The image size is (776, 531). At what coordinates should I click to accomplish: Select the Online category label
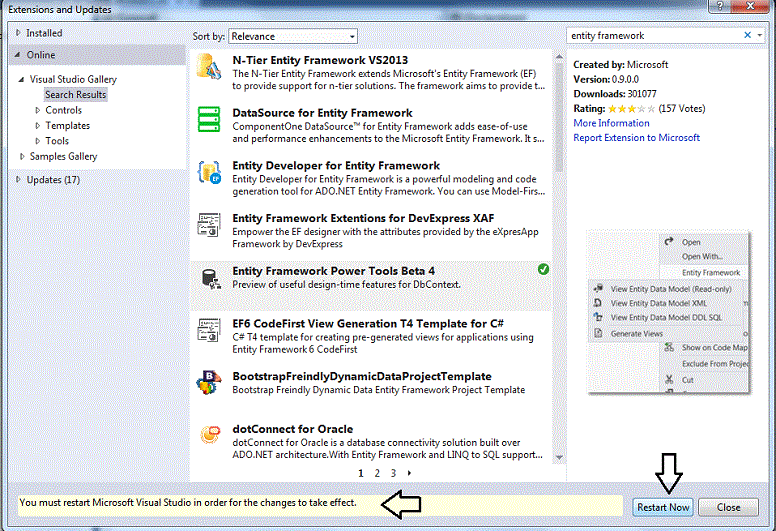(x=41, y=55)
